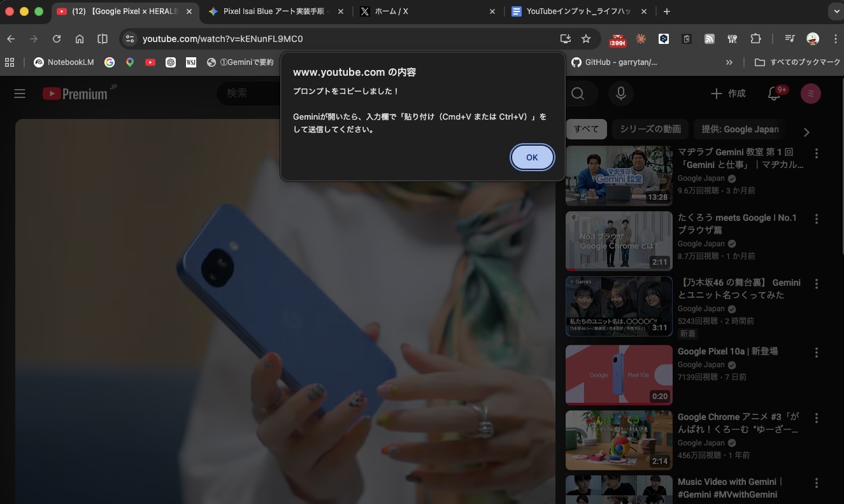Select the シリーズの動画 filter chip
Image resolution: width=844 pixels, height=504 pixels.
(650, 129)
